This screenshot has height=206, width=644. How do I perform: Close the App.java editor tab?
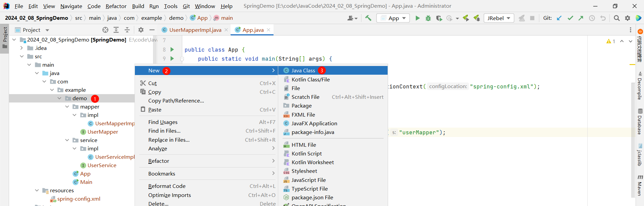(268, 30)
